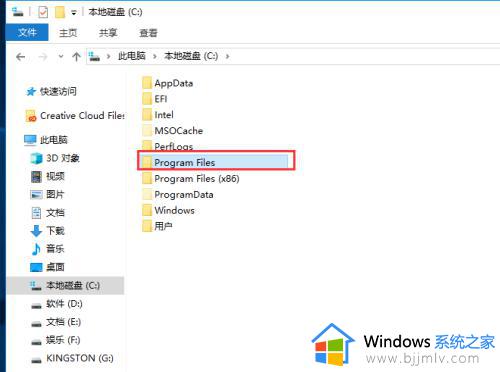Screen dimensions: 500x372
Task: Click the Creative Cloud Files icon
Action: coord(31,116)
